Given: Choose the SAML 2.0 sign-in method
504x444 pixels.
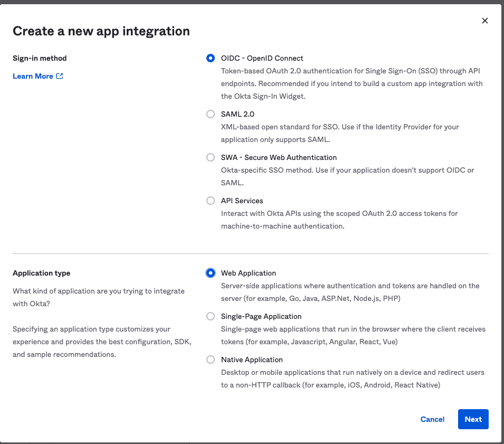Looking at the screenshot, I should pos(211,114).
